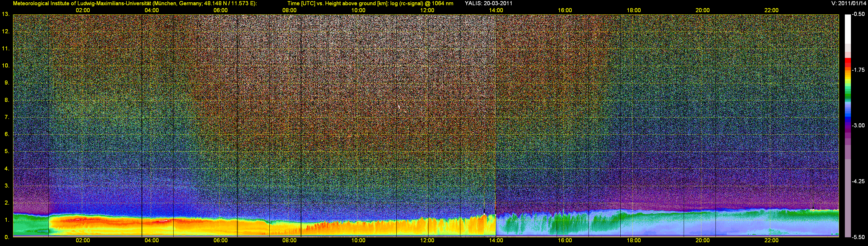Click the 14:00 label on the top time axis
Image resolution: width=868 pixels, height=246 pixels.
(496, 10)
